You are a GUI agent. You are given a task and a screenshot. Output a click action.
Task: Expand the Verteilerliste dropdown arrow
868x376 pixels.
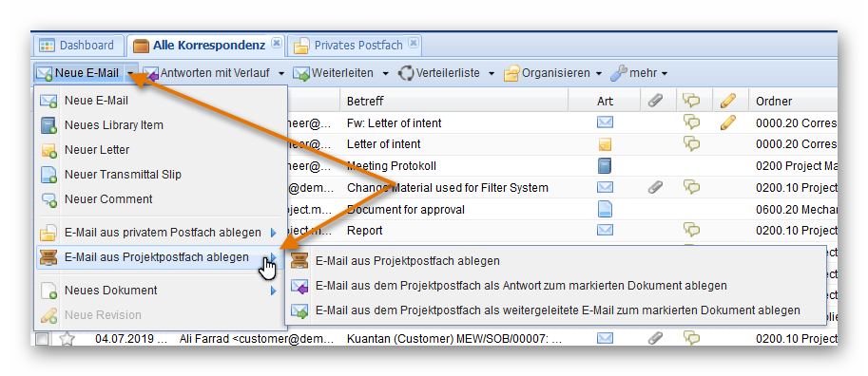point(491,73)
